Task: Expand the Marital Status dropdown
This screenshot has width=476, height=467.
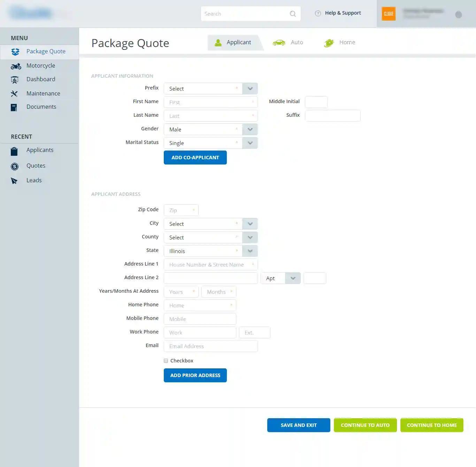Action: pos(250,143)
